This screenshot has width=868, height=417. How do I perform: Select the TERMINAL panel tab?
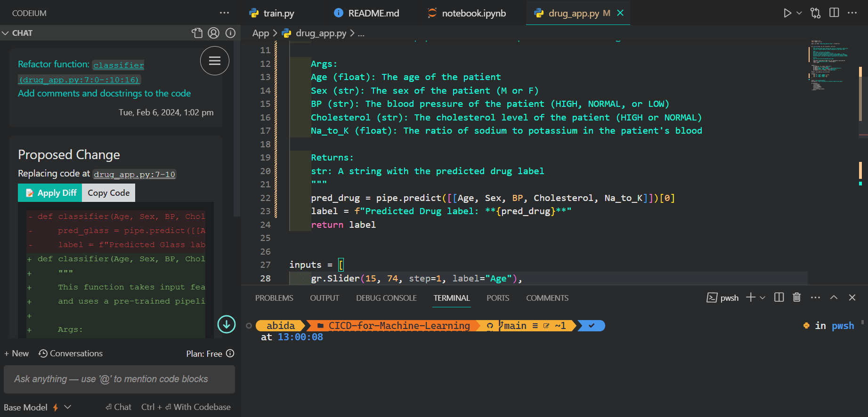coord(452,298)
